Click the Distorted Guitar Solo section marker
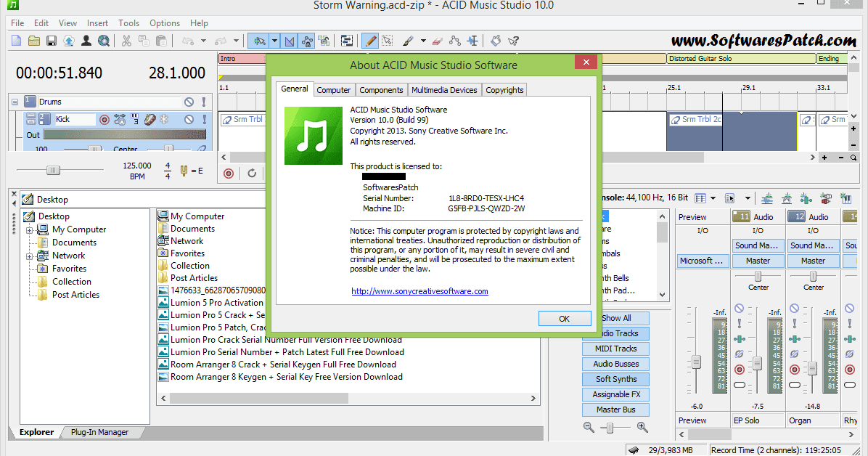The image size is (868, 456). click(x=741, y=58)
